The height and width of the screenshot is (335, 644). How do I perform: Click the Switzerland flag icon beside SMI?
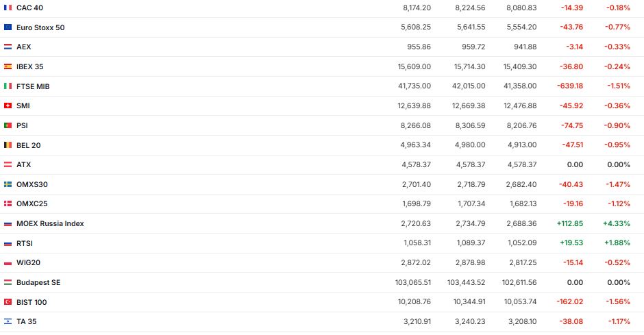pos(8,106)
